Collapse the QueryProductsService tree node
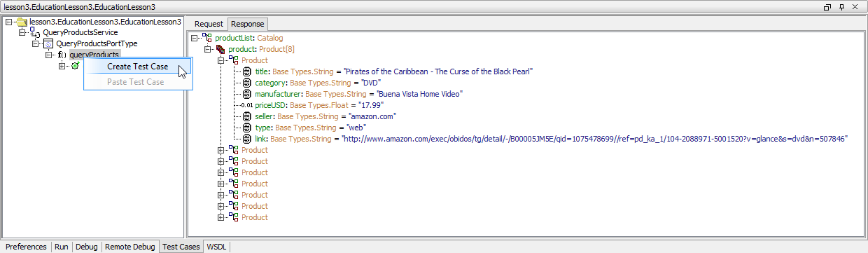The image size is (868, 253). [22, 32]
